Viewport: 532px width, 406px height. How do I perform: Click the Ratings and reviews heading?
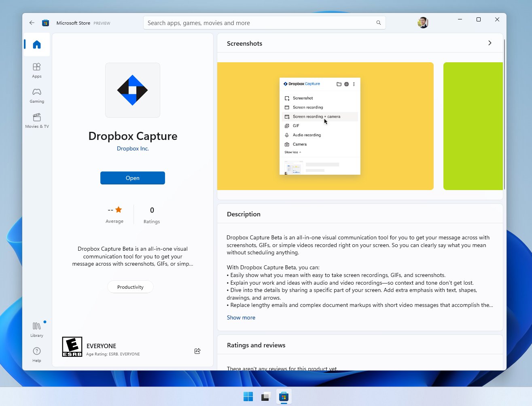click(x=256, y=345)
